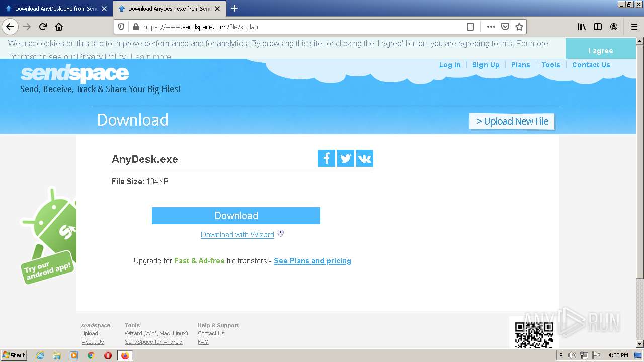Image resolution: width=644 pixels, height=362 pixels.
Task: Open the Firefox account menu
Action: point(614,27)
